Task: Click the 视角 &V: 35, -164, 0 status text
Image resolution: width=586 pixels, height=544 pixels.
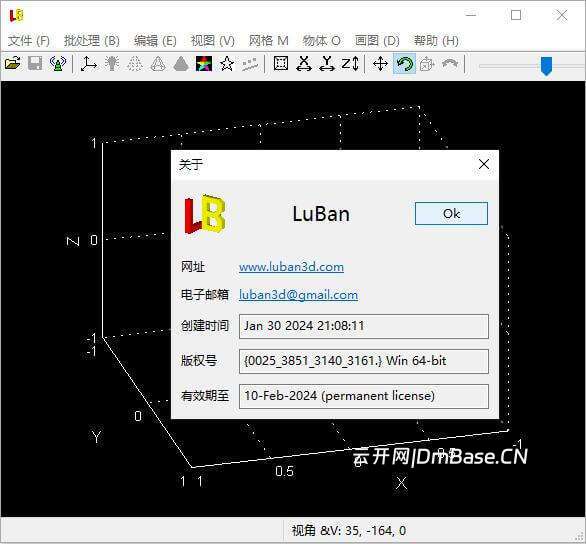Action: coord(348,531)
